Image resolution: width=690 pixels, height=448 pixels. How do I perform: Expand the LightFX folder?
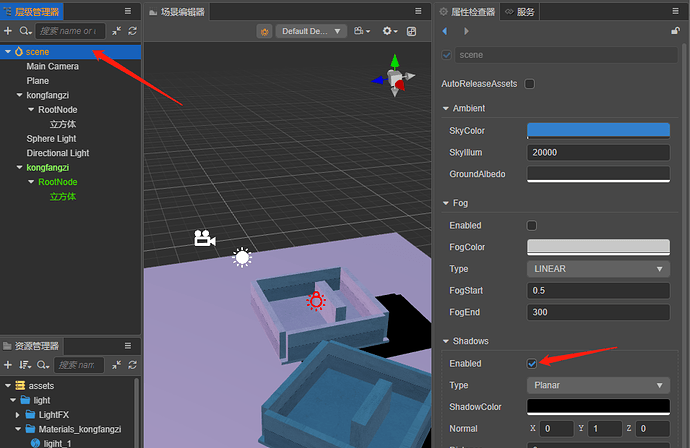17,415
